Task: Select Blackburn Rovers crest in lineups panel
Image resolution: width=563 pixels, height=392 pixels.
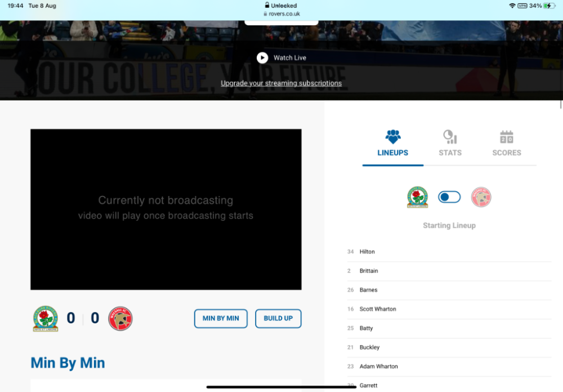Action: point(417,197)
